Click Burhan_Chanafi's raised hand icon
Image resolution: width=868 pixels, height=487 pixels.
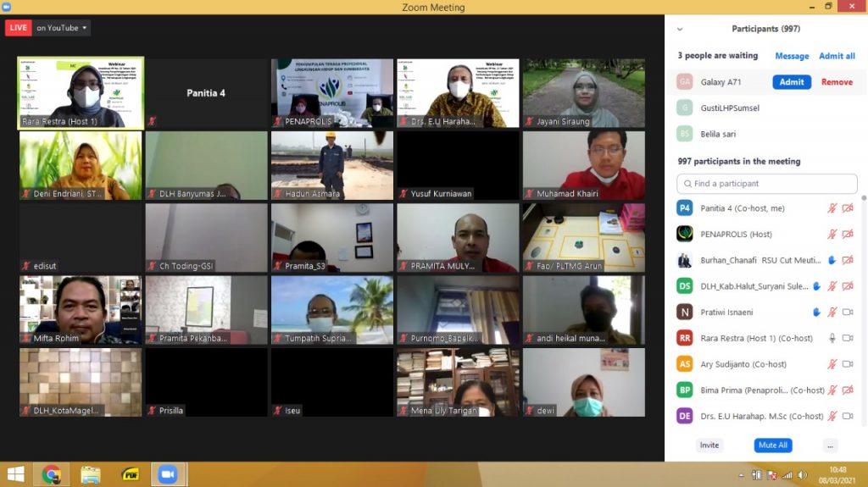tap(832, 260)
